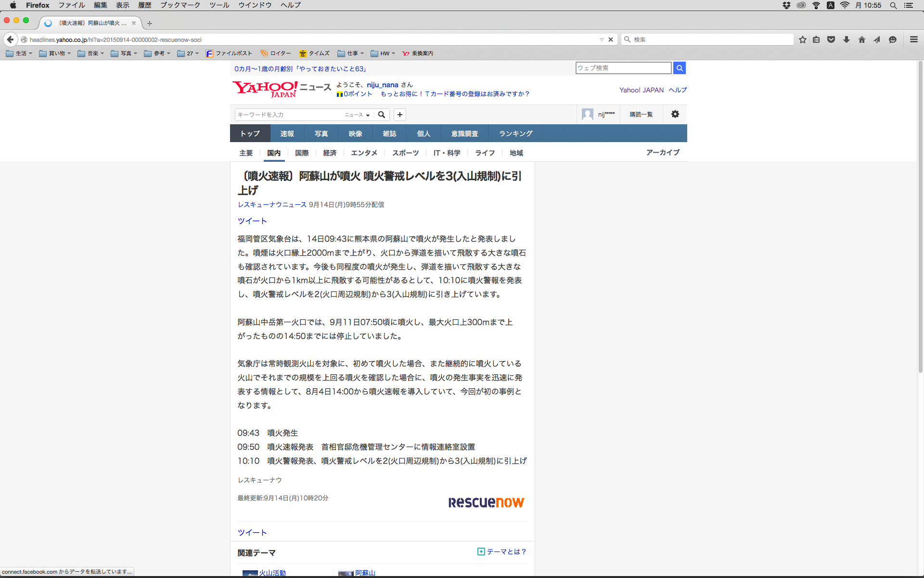Image resolution: width=924 pixels, height=578 pixels.
Task: Open the Pocket icon in the Firefox toolbar
Action: pos(831,39)
